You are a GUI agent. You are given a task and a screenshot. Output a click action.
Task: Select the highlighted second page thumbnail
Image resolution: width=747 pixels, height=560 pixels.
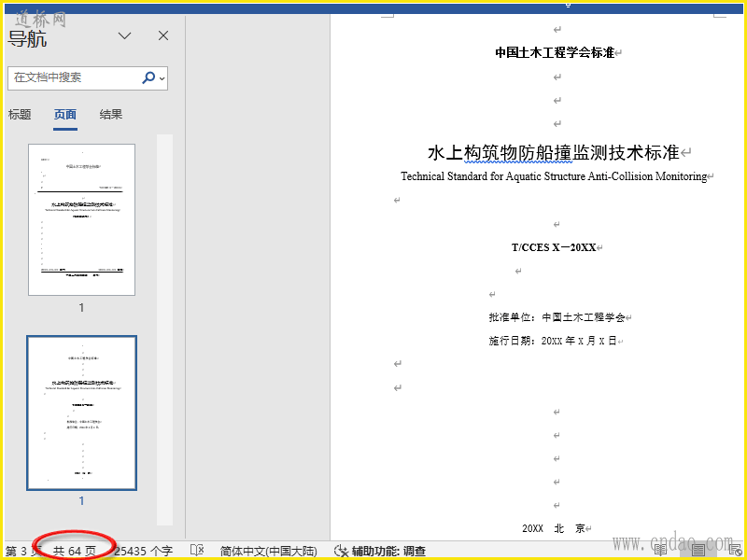click(81, 413)
